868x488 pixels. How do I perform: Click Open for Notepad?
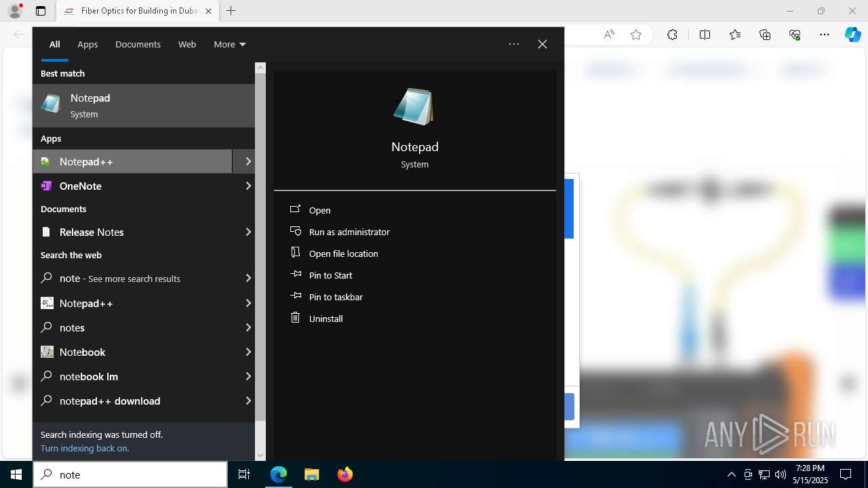coord(319,210)
